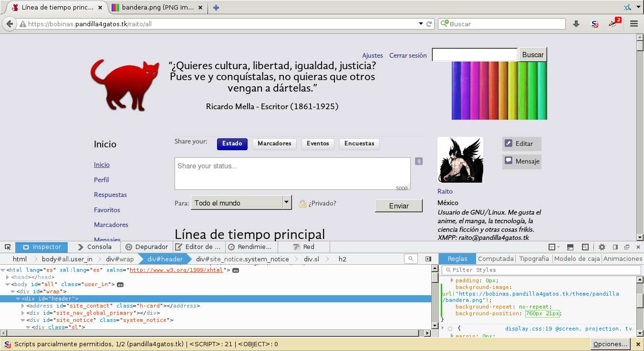
Task: Click the Cerrar sesión link
Action: (x=408, y=55)
